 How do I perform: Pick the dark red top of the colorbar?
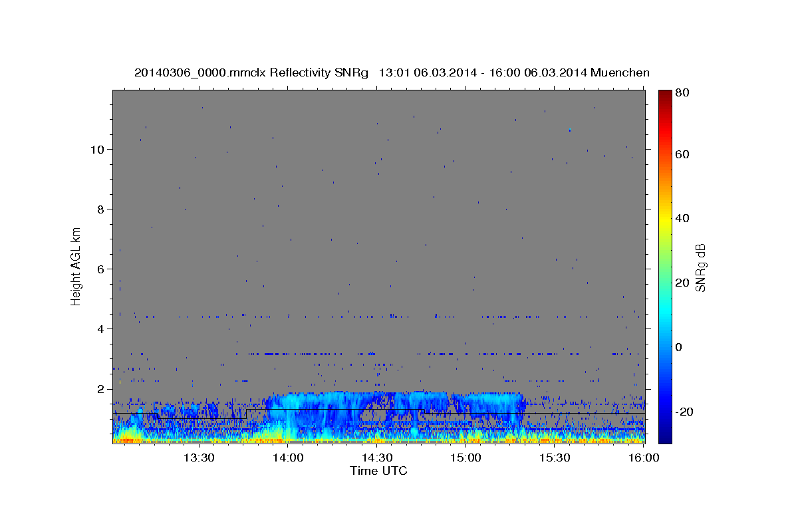click(665, 94)
